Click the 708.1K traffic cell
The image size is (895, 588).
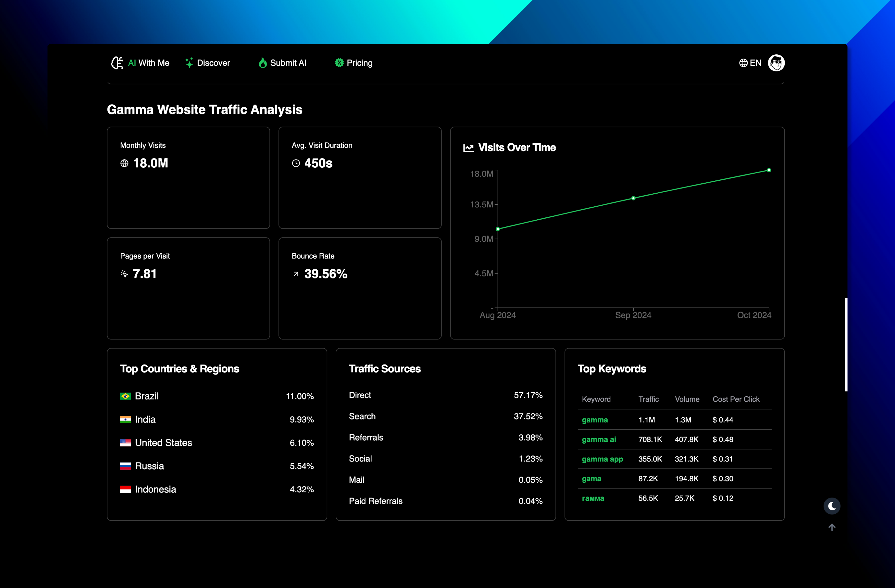[x=650, y=439]
